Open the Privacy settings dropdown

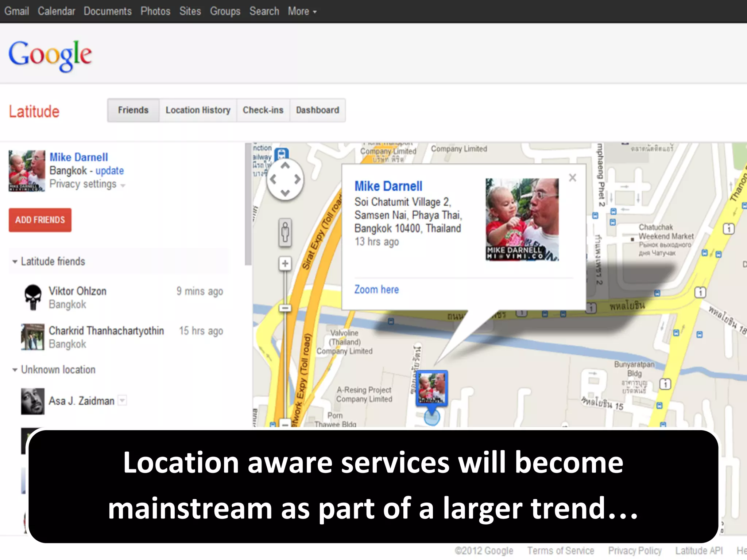(x=87, y=184)
